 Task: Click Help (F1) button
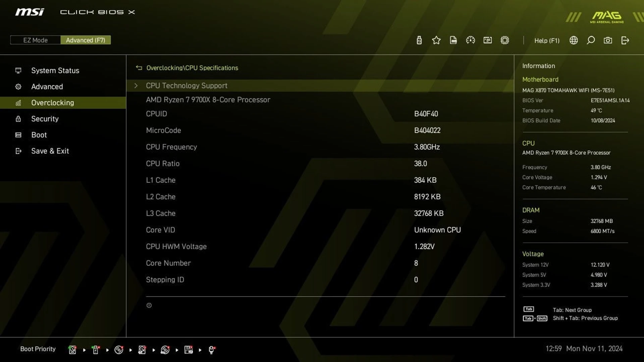click(547, 41)
